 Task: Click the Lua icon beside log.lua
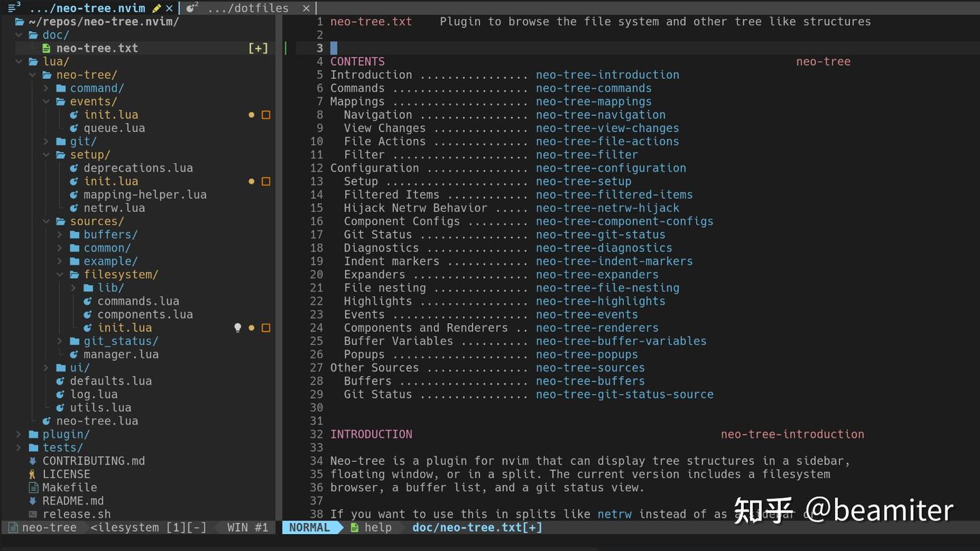[x=61, y=395]
